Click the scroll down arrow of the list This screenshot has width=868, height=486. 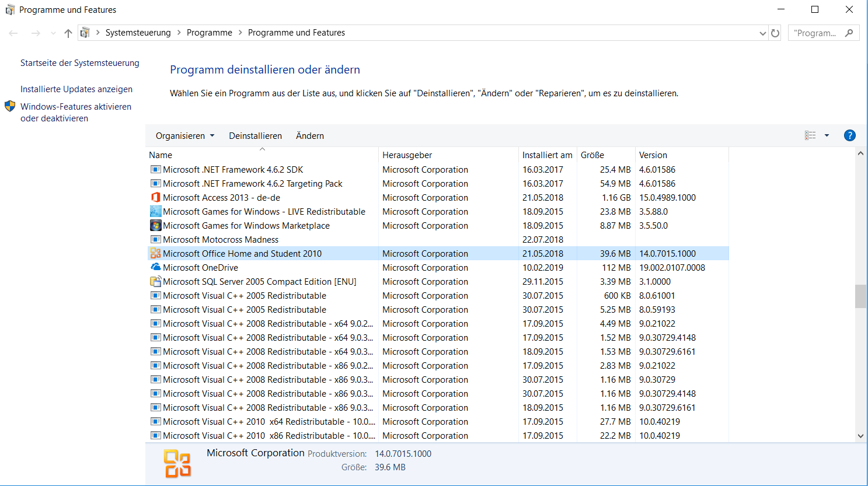860,436
